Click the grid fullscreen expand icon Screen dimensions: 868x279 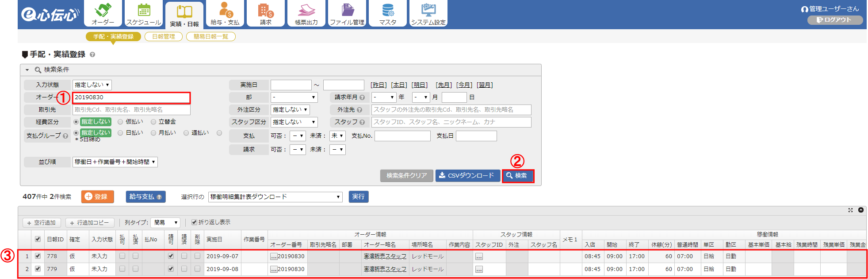(850, 210)
